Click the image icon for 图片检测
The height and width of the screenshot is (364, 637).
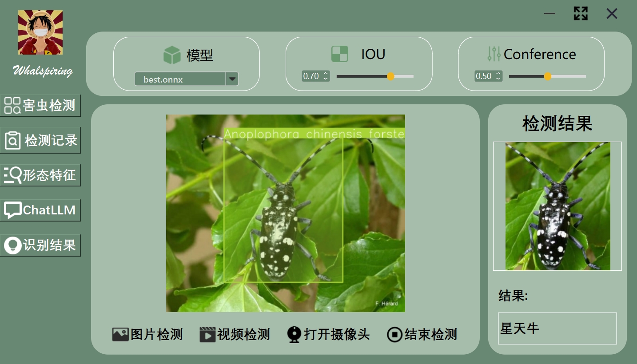point(120,334)
